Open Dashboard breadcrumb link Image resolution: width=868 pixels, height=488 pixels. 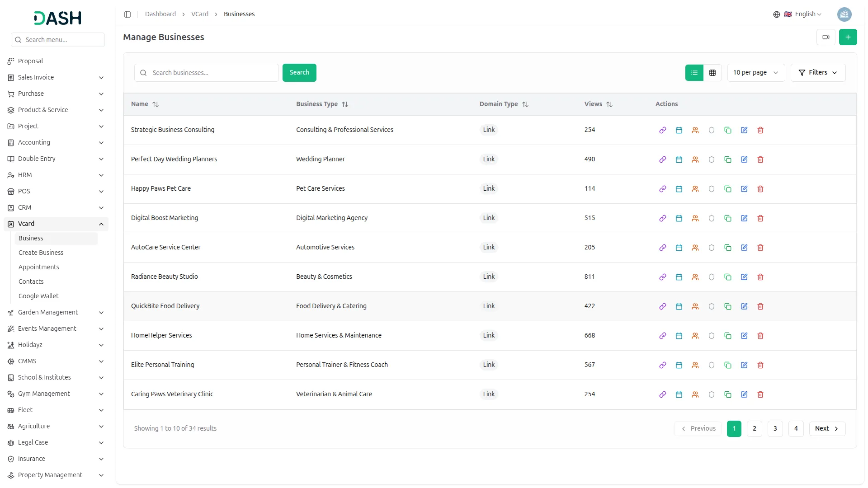click(160, 14)
